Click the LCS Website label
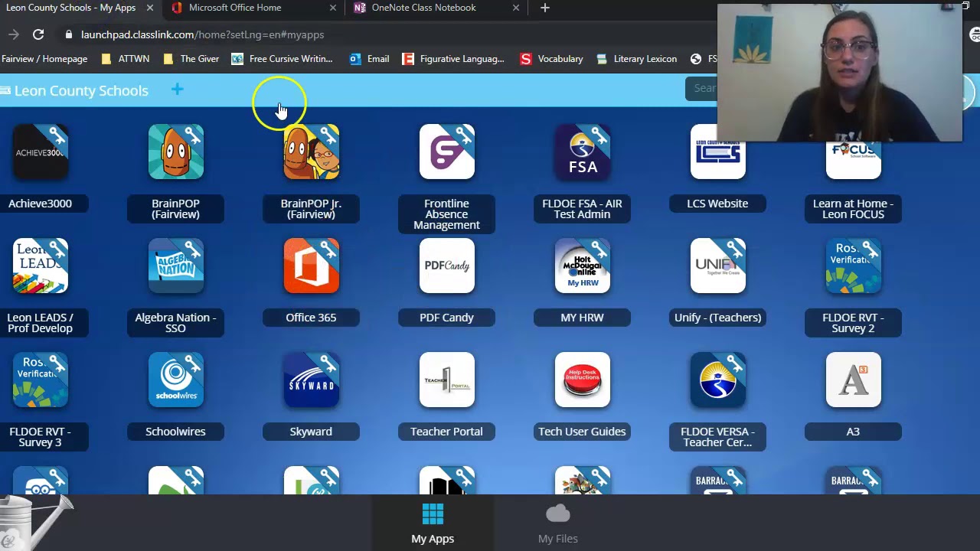The width and height of the screenshot is (980, 551). (x=717, y=204)
